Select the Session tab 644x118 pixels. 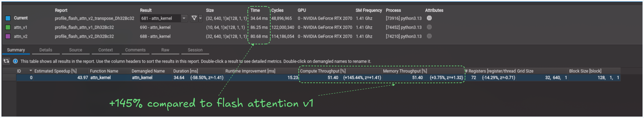pyautogui.click(x=195, y=50)
